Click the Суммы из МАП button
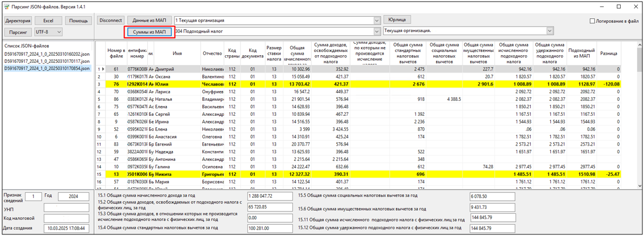The width and height of the screenshot is (644, 236). click(149, 32)
